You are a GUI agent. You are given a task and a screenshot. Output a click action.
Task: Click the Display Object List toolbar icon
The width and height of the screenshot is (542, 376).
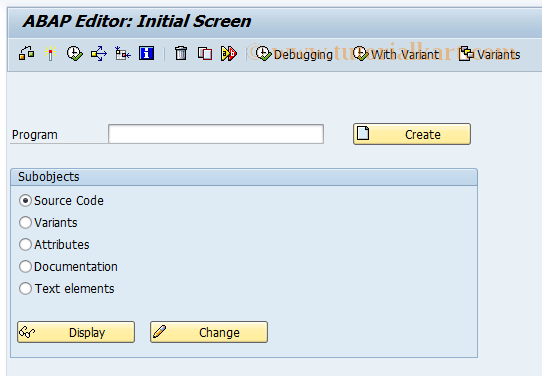tap(122, 54)
